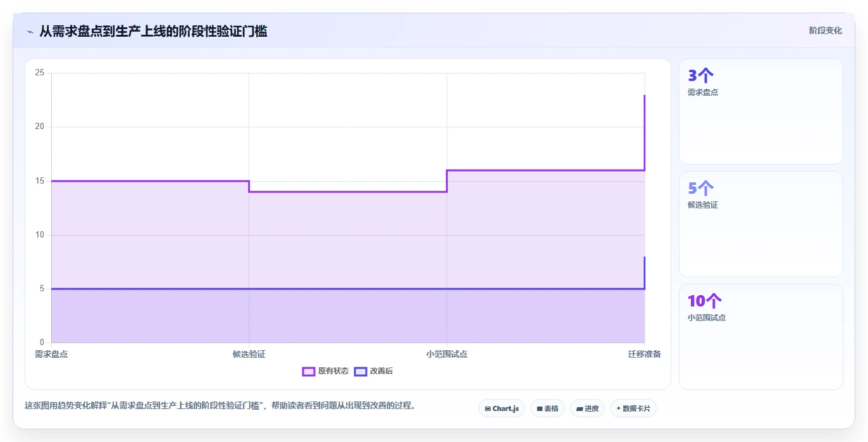Toggle the 原有状态 legend entry

pos(326,371)
